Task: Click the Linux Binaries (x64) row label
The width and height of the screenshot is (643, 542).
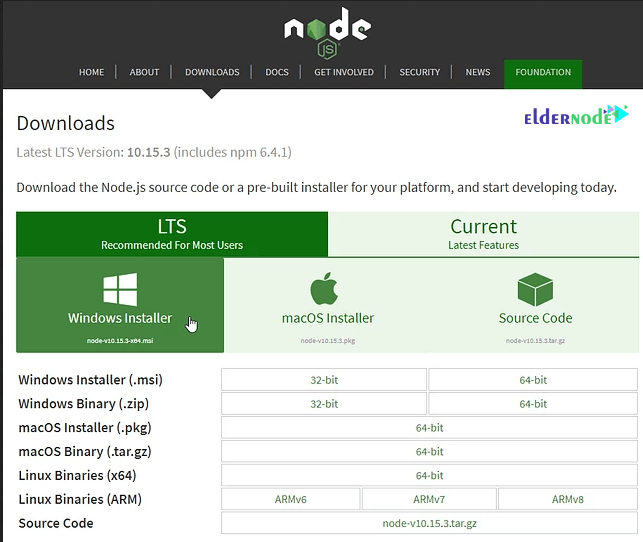Action: tap(78, 475)
